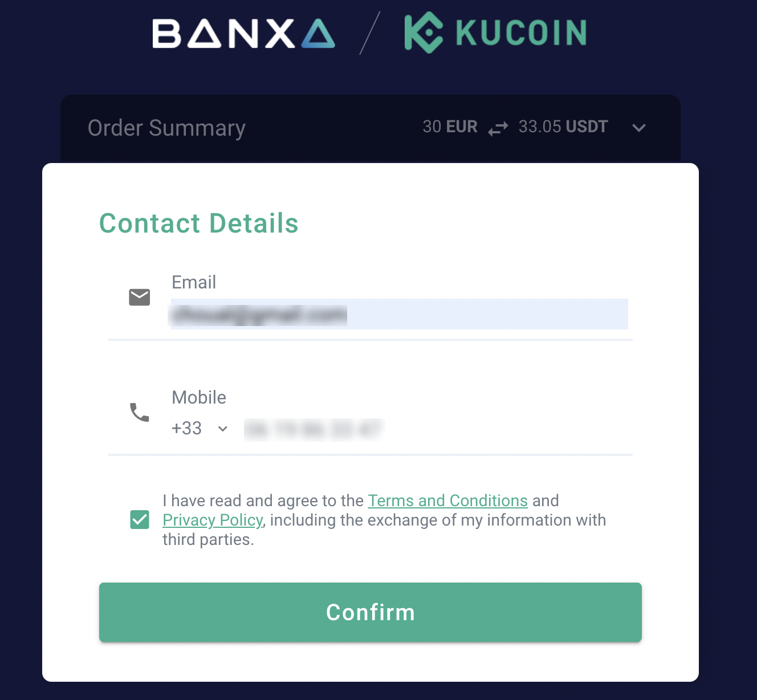Focus the Email input field
The image size is (757, 700).
[x=400, y=314]
